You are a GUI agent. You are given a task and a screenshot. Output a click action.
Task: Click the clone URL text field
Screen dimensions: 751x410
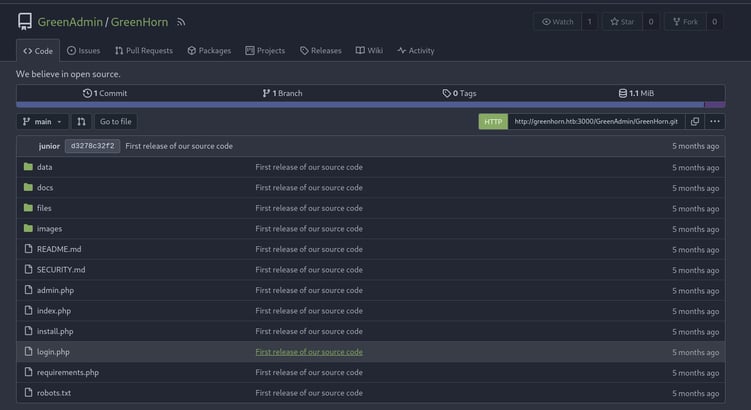596,122
